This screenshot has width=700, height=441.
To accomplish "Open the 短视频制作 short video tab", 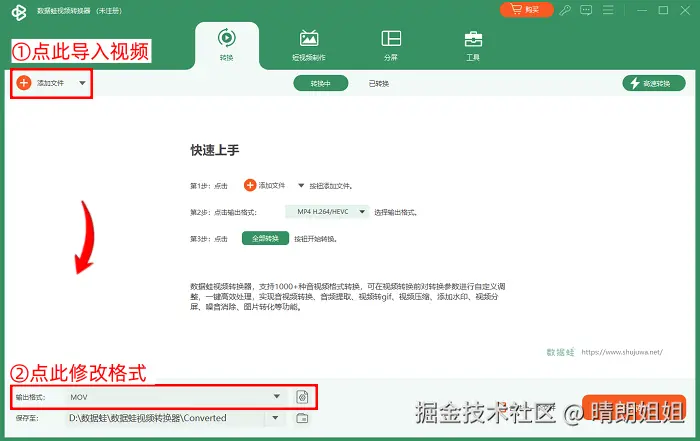I will (x=308, y=45).
